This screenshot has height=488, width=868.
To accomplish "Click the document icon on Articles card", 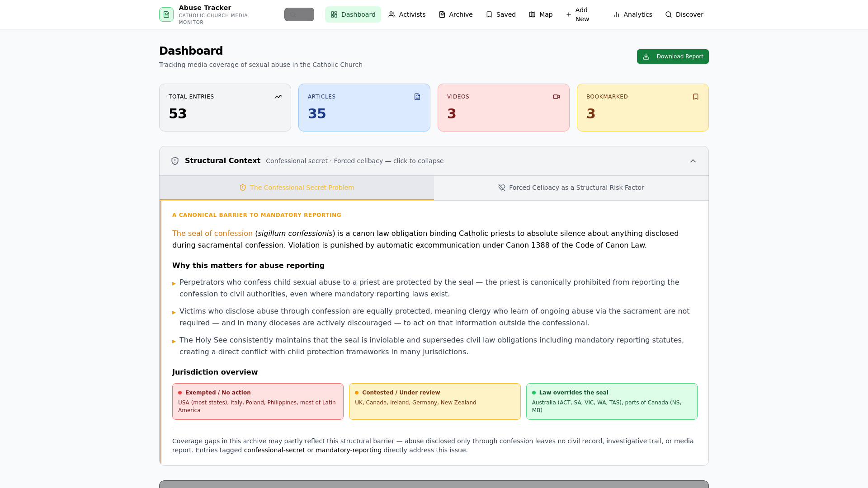I will 417,97.
